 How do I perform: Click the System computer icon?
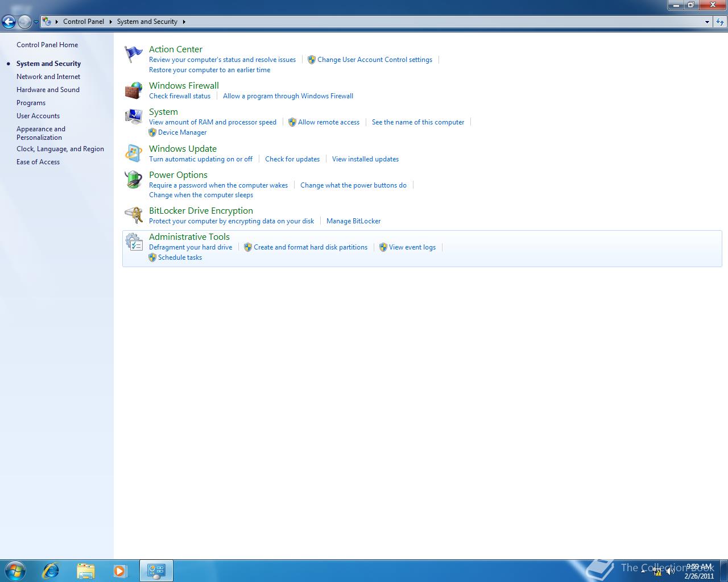click(134, 117)
